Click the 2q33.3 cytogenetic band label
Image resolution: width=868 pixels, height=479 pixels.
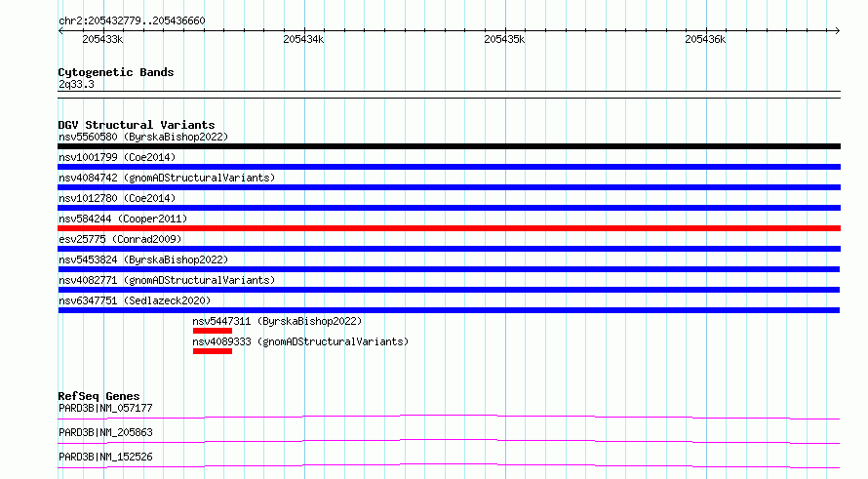click(76, 84)
